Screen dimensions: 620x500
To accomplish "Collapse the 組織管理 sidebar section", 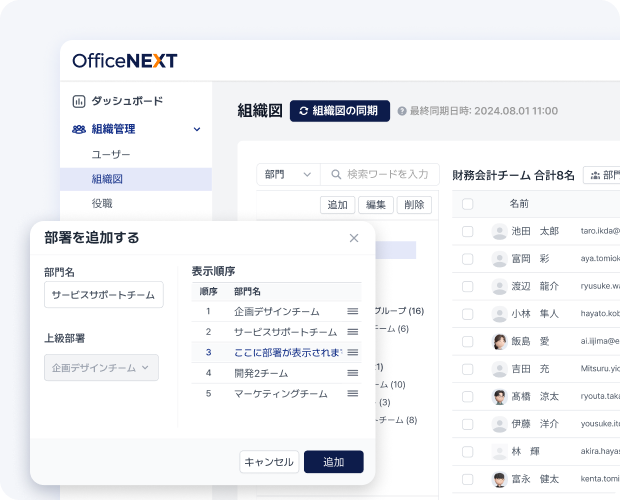I will point(197,129).
